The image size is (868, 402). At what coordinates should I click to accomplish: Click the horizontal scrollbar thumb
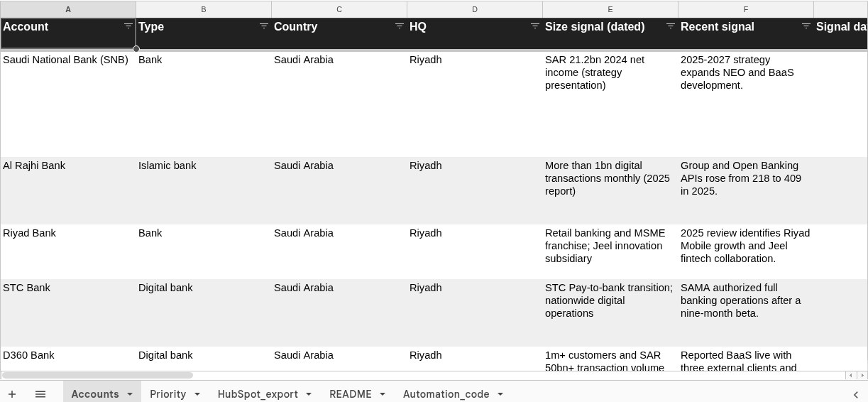click(97, 375)
